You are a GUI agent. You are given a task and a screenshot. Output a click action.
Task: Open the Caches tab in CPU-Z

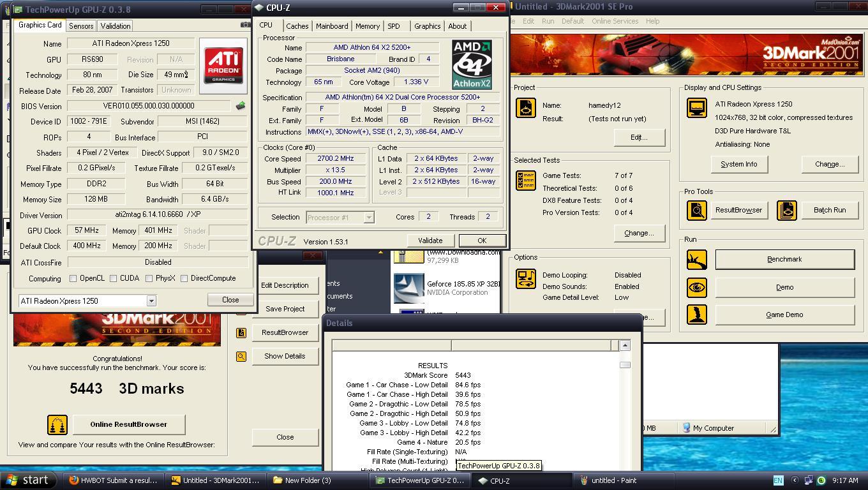pyautogui.click(x=297, y=26)
